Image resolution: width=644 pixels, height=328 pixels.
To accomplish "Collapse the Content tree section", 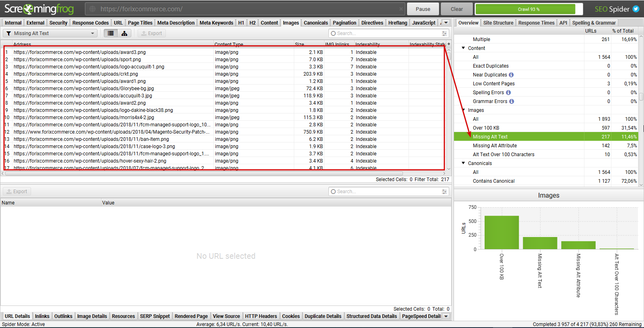I will click(x=463, y=48).
